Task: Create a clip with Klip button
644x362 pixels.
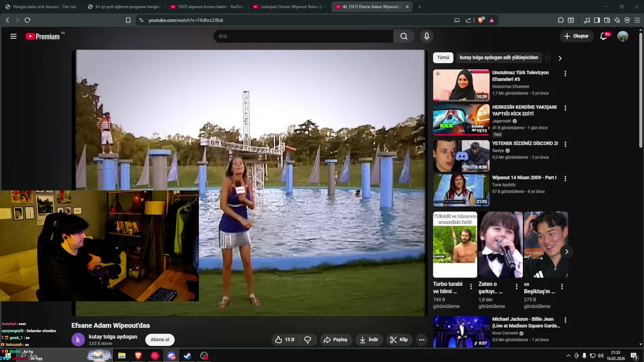Action: tap(398, 340)
